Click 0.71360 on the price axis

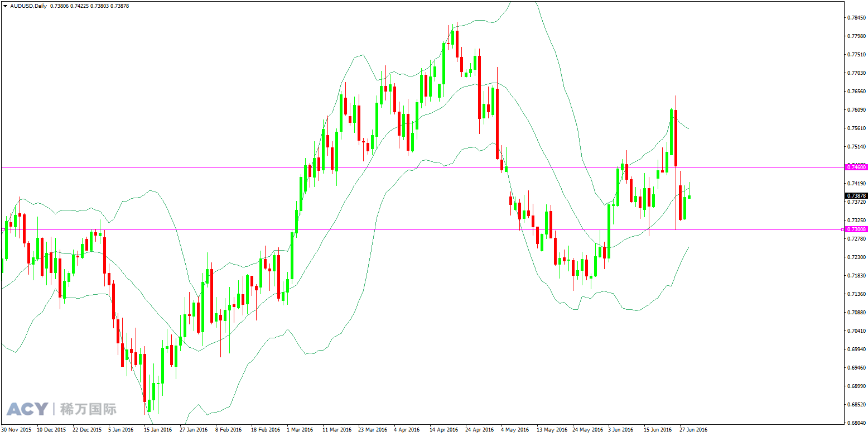(856, 294)
